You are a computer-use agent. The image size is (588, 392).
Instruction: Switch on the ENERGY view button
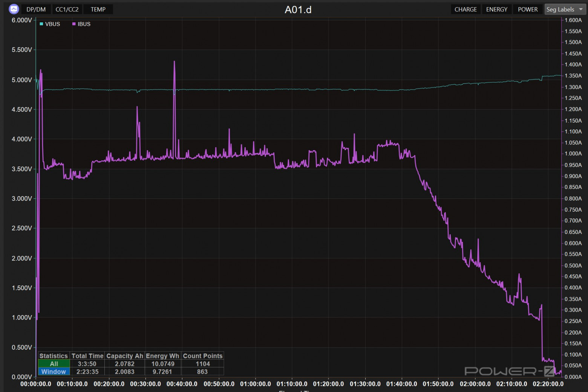(497, 9)
